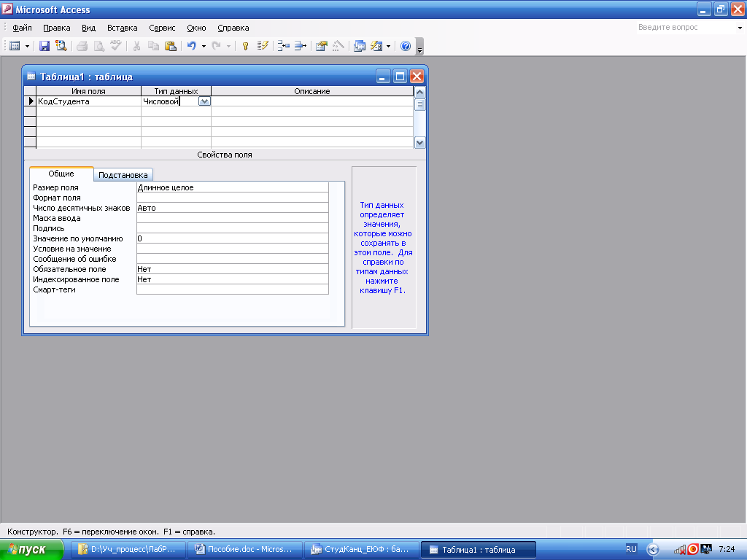The width and height of the screenshot is (747, 560).
Task: Click the blue Help question icon
Action: tap(406, 46)
